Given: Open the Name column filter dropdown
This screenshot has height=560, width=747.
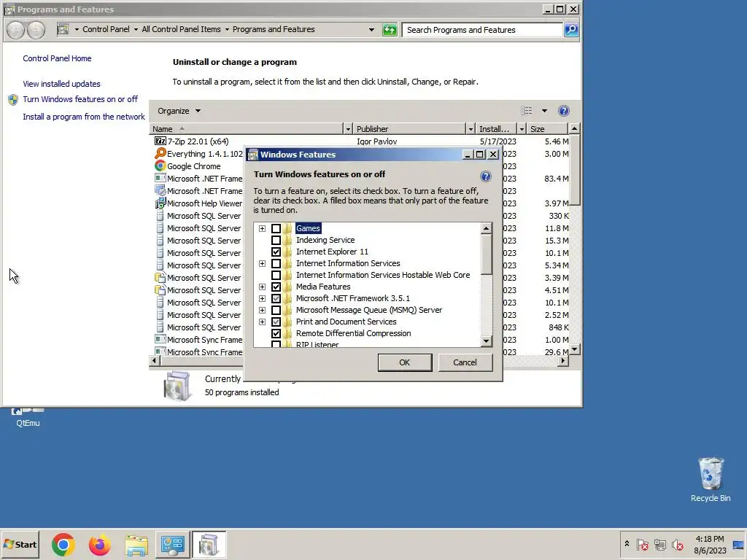Looking at the screenshot, I should pos(347,129).
